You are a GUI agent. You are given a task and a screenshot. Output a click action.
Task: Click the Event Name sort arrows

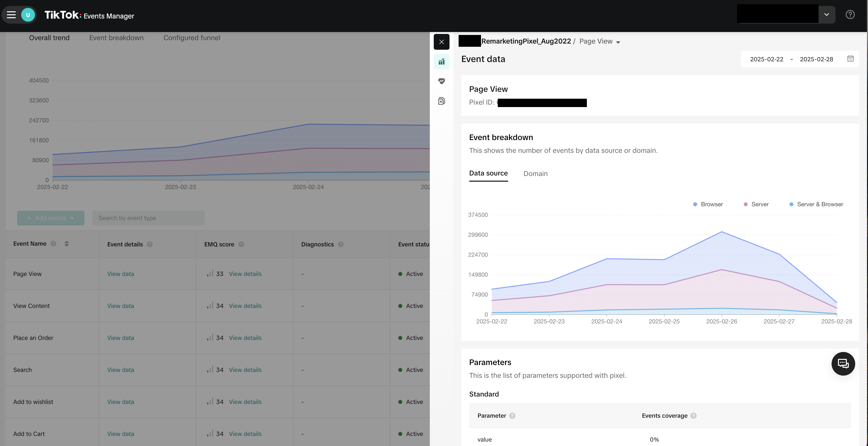(66, 243)
